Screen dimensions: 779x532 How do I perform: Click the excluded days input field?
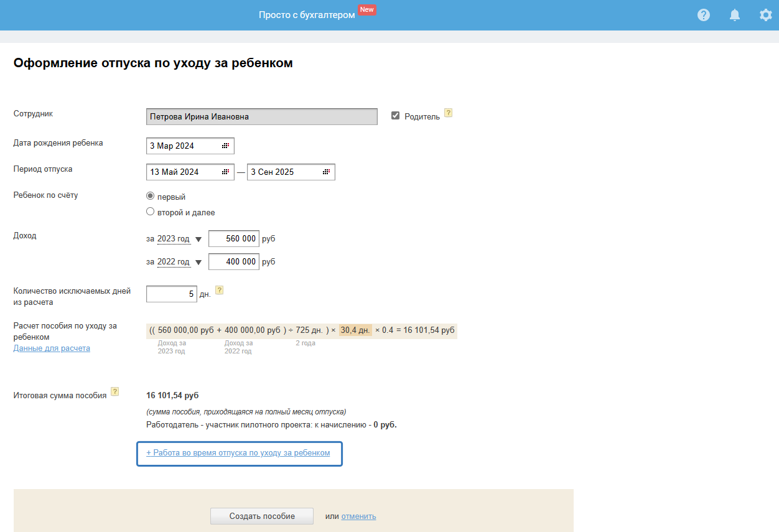[171, 294]
